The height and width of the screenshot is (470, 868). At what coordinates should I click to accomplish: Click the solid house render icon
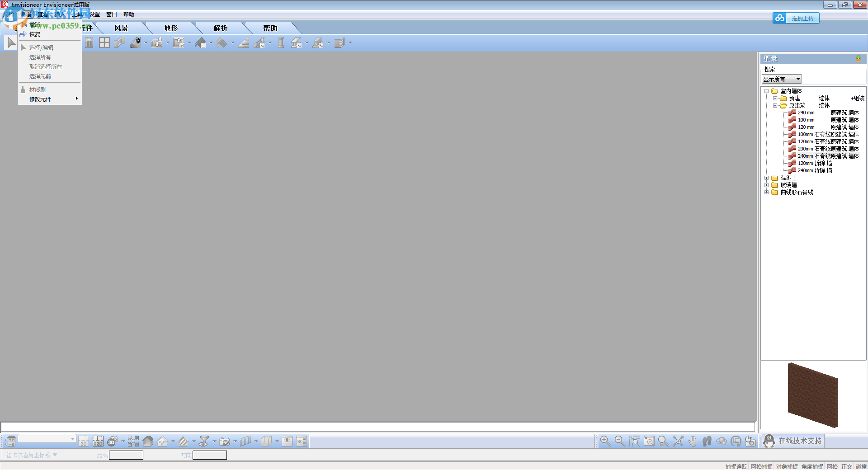pos(148,441)
